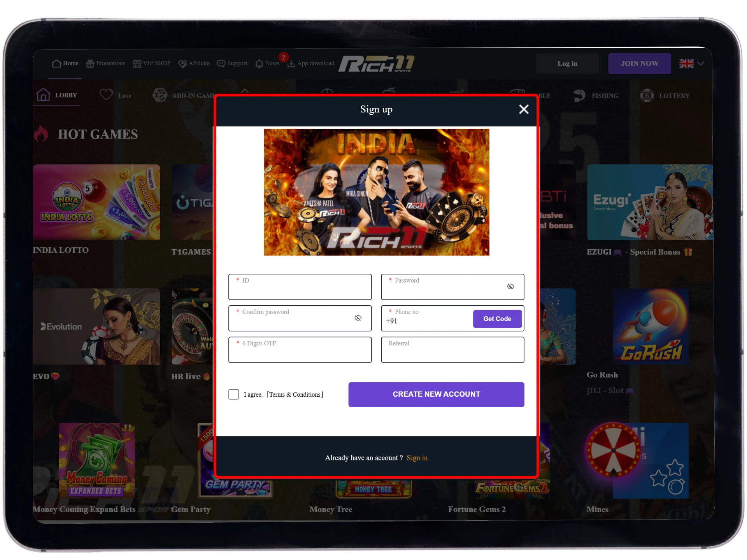
Task: Click the Referral input field
Action: coord(452,350)
